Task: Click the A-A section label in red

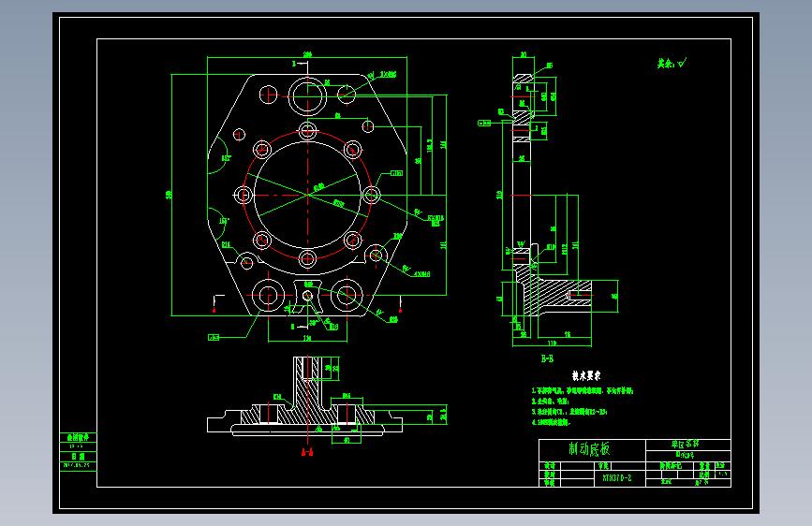Action: [307, 452]
